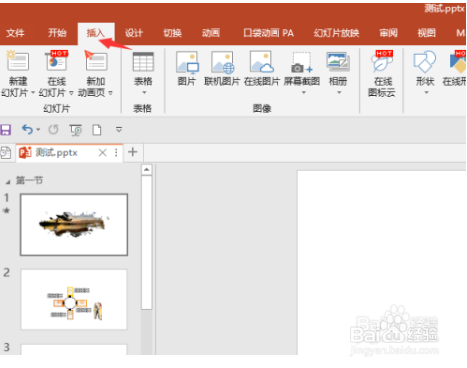Viewport: 467px width, 368px height.
Task: Click the Shapes (形状) icon
Action: point(425,62)
